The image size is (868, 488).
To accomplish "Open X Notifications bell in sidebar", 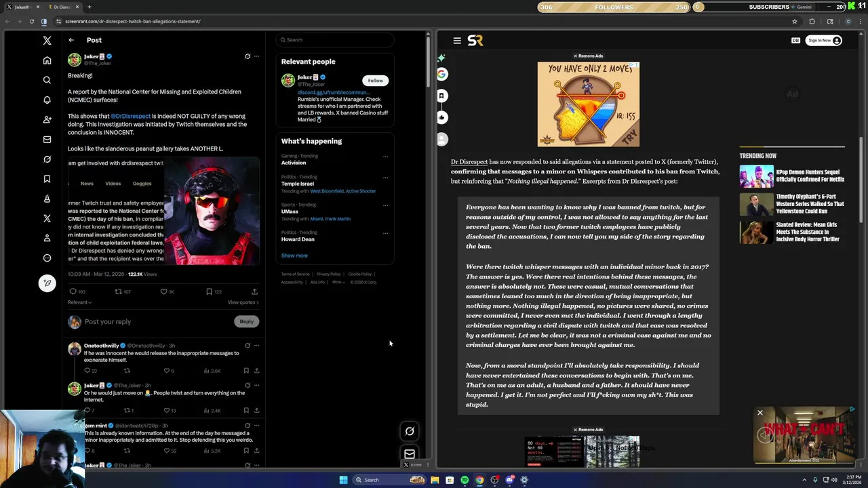I will [47, 100].
